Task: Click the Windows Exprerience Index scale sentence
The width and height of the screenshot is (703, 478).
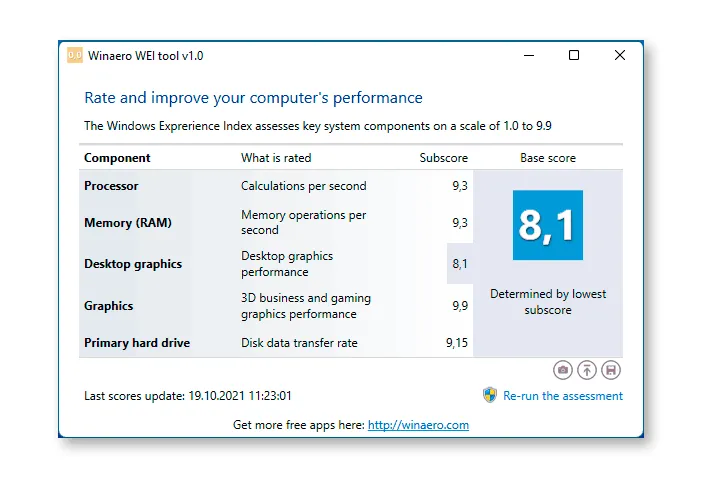Action: [x=318, y=126]
